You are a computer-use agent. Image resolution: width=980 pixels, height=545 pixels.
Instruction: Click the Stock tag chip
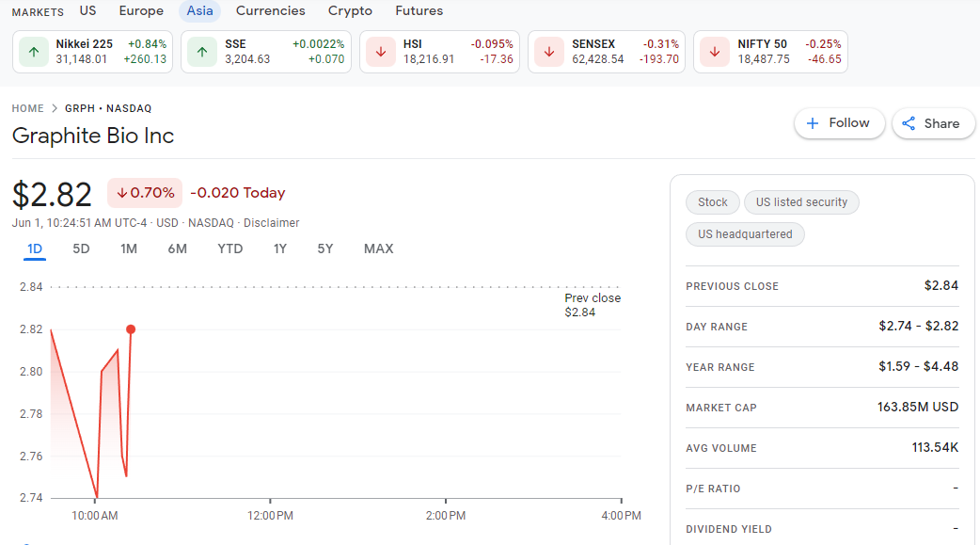[x=713, y=202]
